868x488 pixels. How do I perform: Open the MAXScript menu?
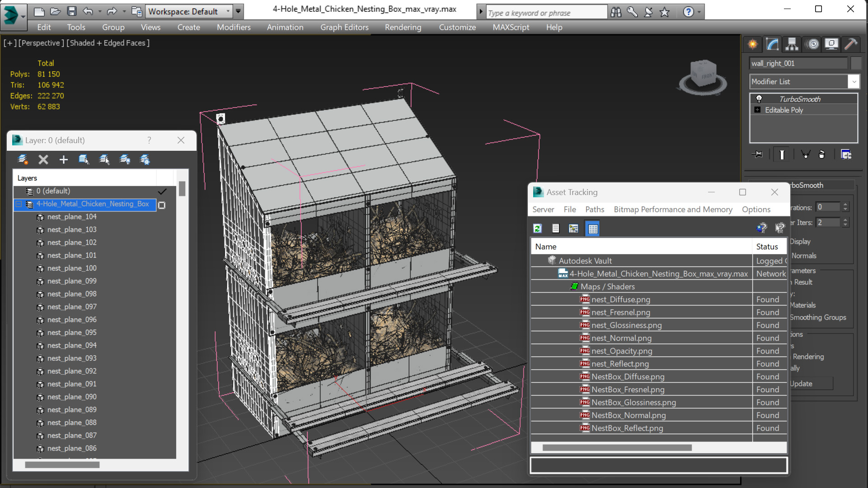coord(511,27)
